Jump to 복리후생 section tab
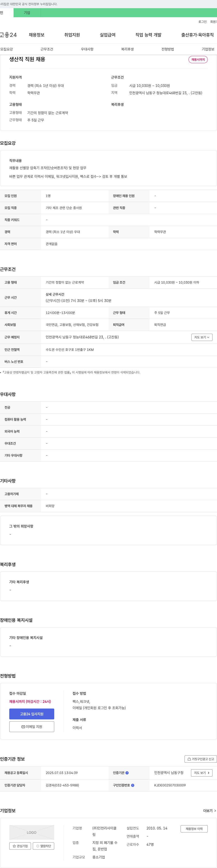Image resolution: width=217 pixels, height=868 pixels. [x=127, y=49]
